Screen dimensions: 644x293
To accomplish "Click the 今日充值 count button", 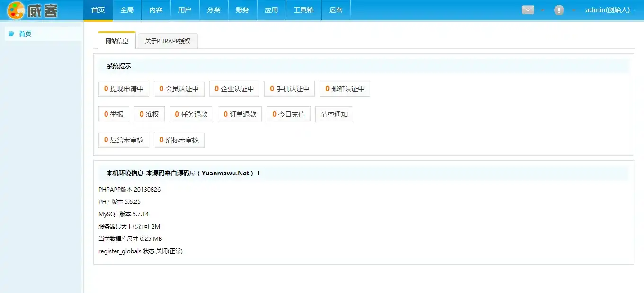I will pos(289,114).
